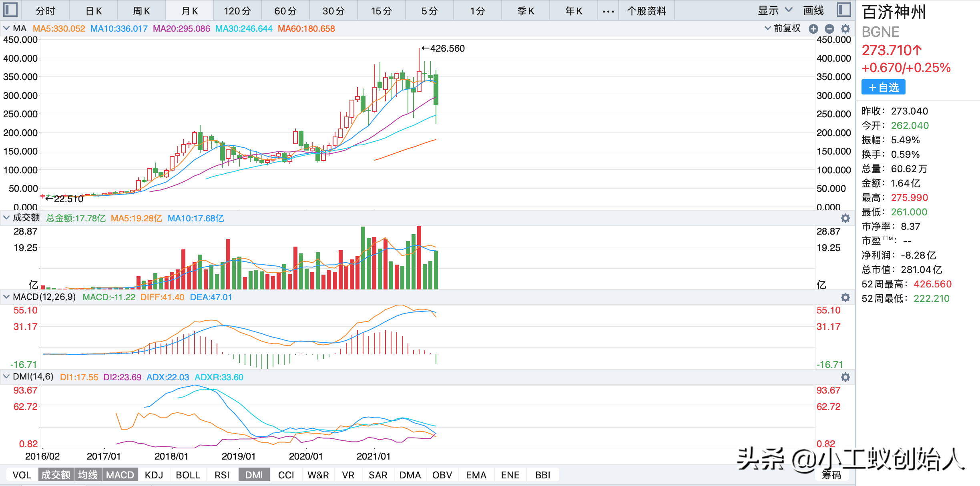980x486 pixels.
Task: Enable the SAR indicator
Action: [x=378, y=475]
